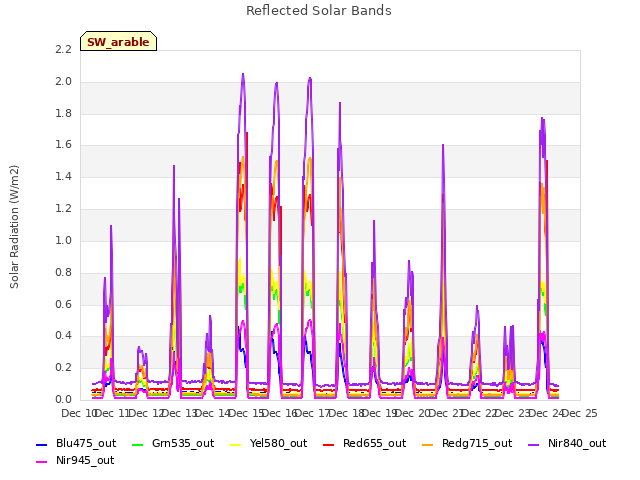Click the 1.0 y-axis tick label
Viewport: 640px width, 480px height.
(63, 240)
